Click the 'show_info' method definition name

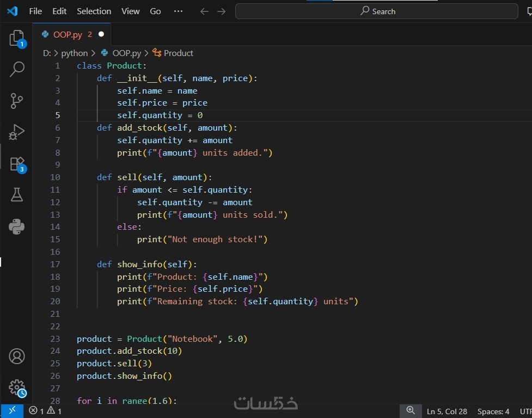click(140, 264)
